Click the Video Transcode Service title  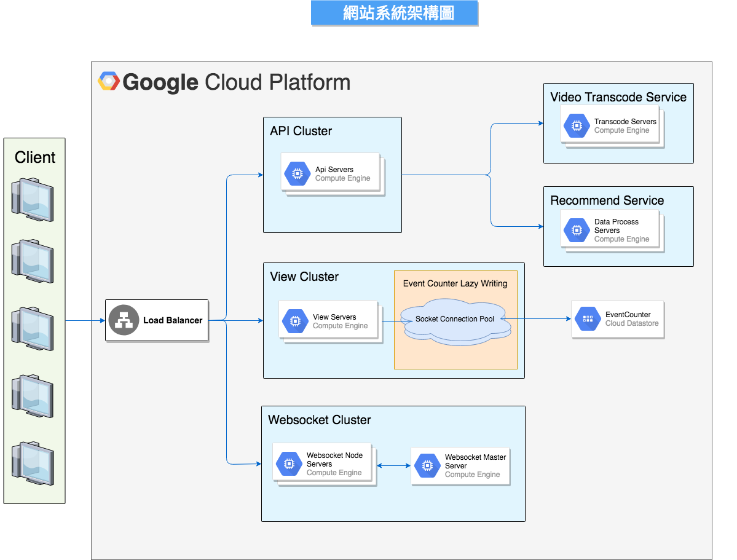click(x=618, y=97)
